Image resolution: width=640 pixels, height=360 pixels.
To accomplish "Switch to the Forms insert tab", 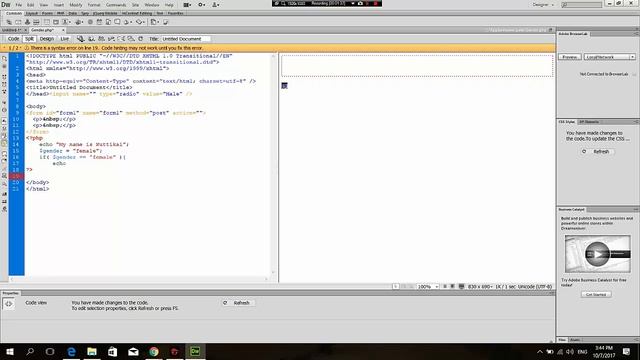I will [47, 13].
